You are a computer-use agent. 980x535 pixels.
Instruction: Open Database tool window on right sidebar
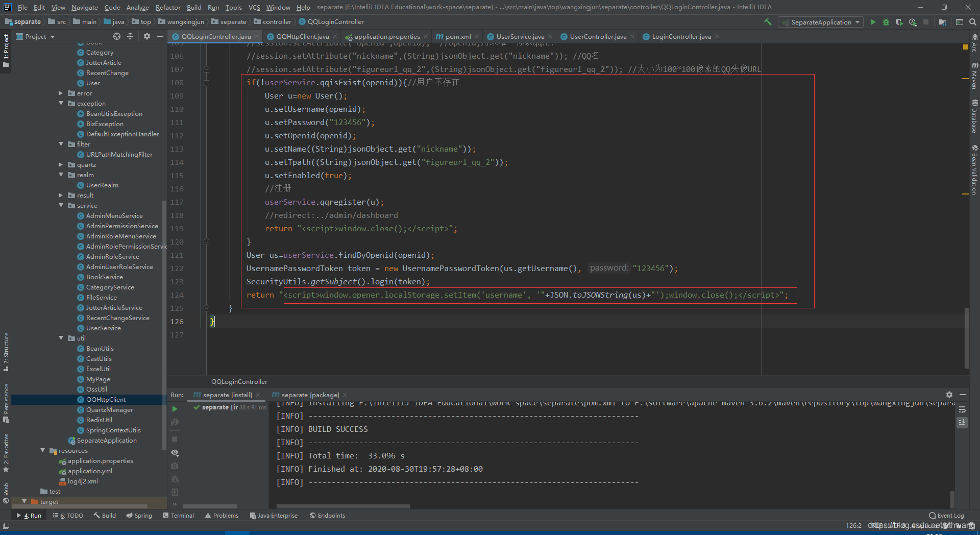click(x=974, y=116)
